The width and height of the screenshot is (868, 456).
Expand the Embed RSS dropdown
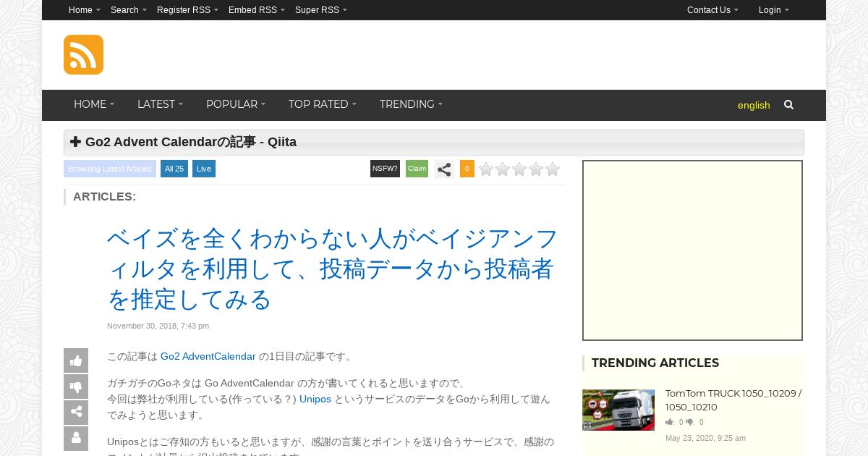(x=257, y=10)
